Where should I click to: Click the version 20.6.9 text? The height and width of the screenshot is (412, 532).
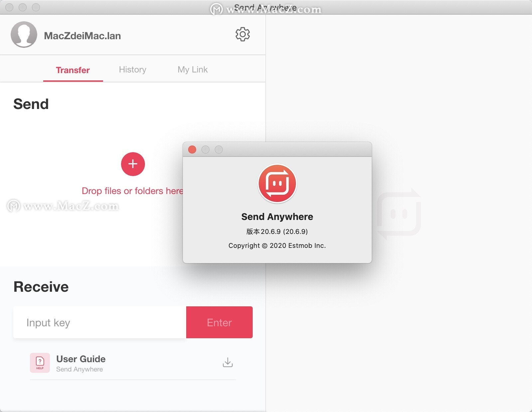pyautogui.click(x=277, y=232)
